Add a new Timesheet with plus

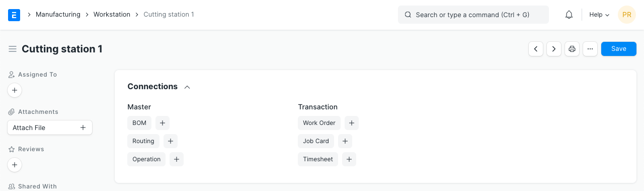tap(349, 159)
